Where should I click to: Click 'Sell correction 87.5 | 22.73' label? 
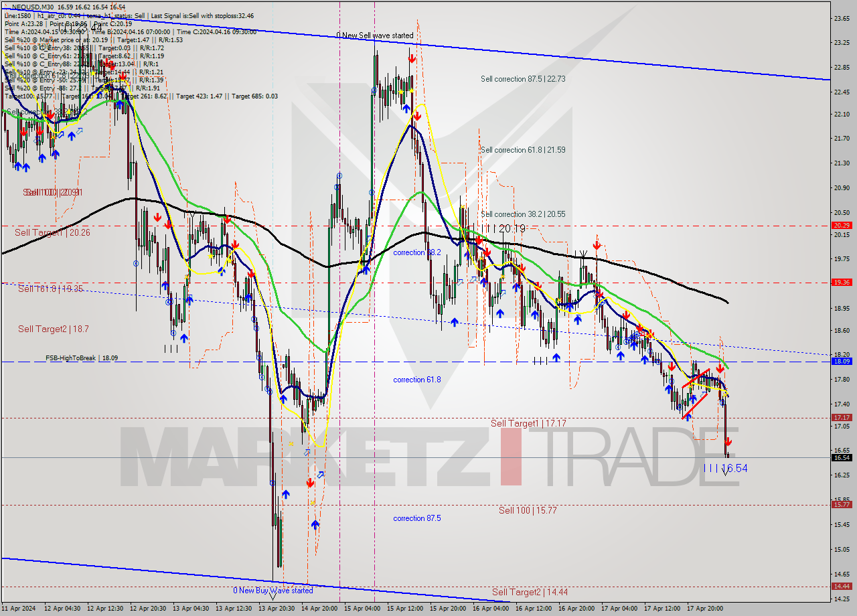click(x=523, y=79)
